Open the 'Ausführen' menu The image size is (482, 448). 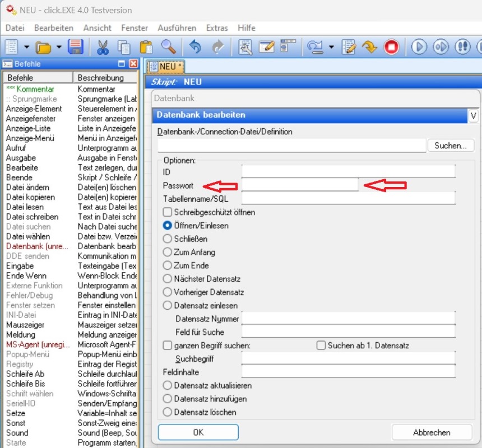[177, 28]
